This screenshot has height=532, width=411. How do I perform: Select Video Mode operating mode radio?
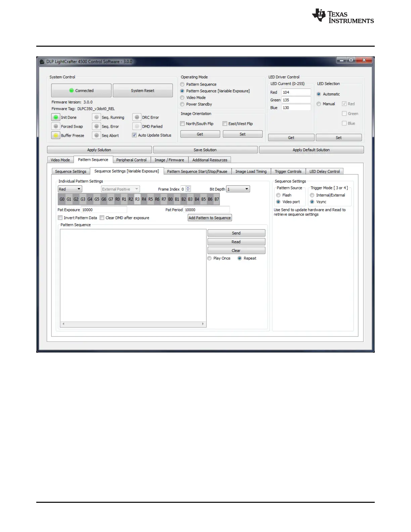point(182,97)
